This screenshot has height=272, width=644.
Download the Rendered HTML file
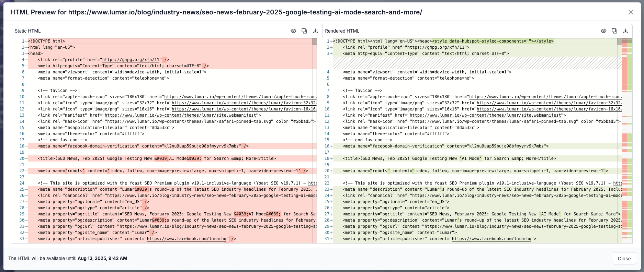(x=625, y=31)
